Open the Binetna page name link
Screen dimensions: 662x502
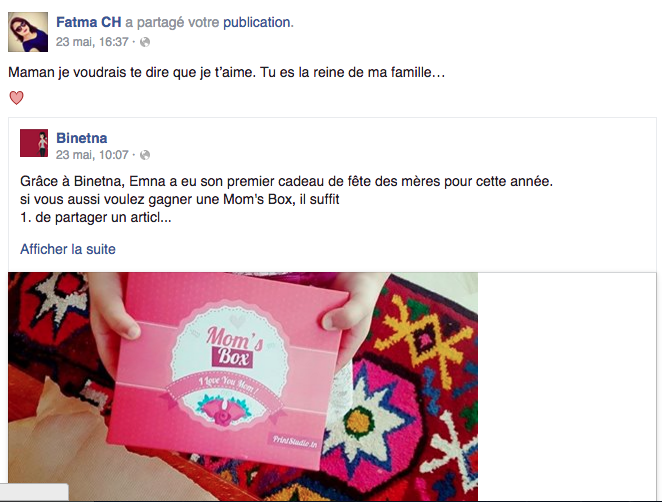click(81, 138)
